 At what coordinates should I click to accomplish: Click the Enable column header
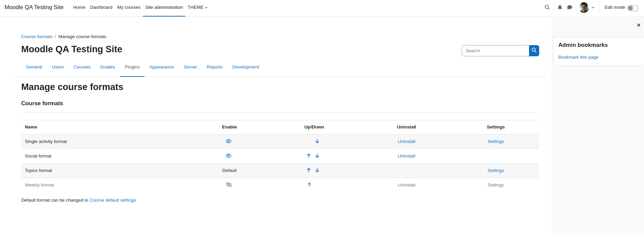tap(229, 127)
